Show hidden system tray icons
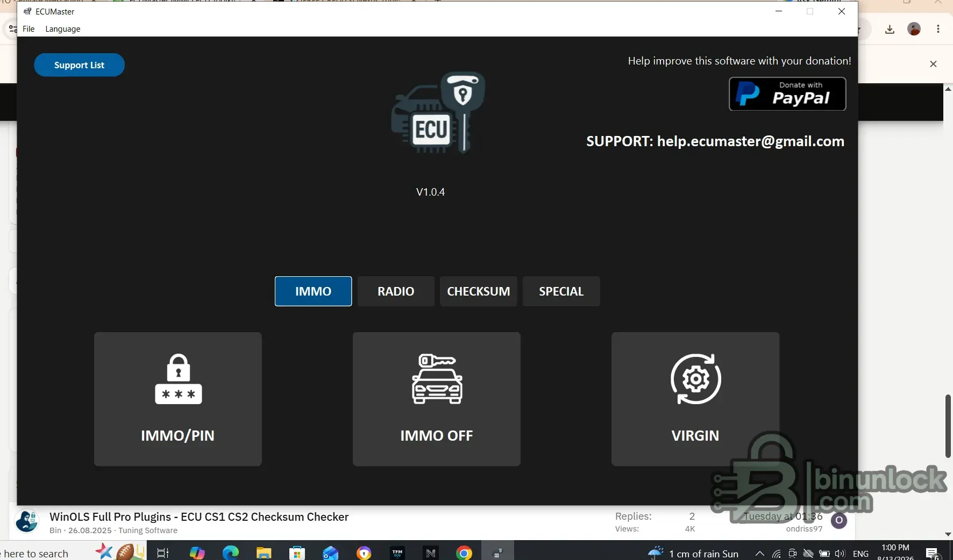This screenshot has width=953, height=560. tap(760, 554)
